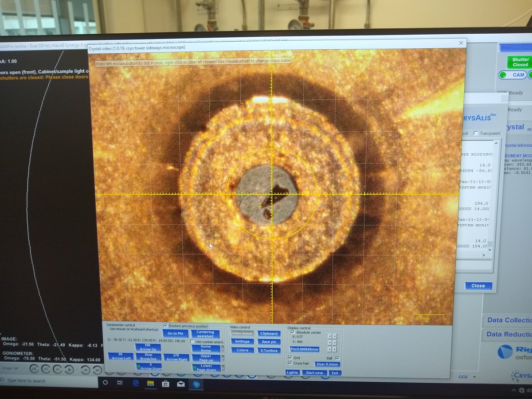
Task: Click the 90 Arrow Left goniometer button
Action: point(121,356)
